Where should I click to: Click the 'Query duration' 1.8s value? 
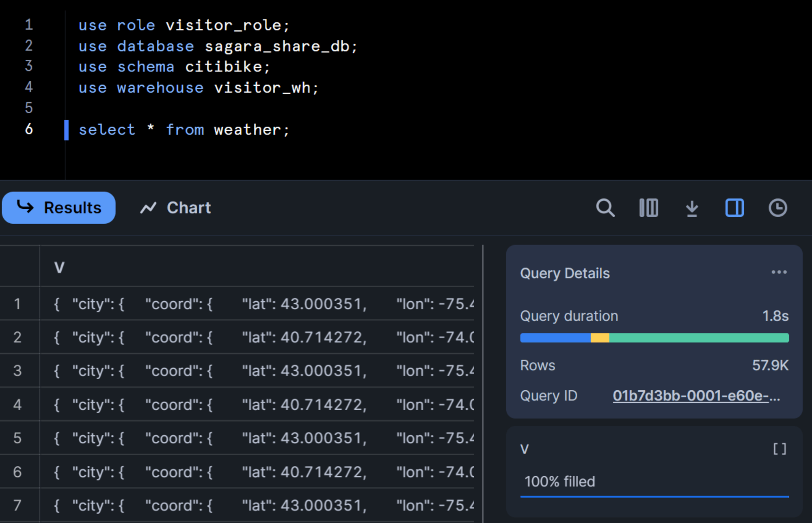click(775, 316)
